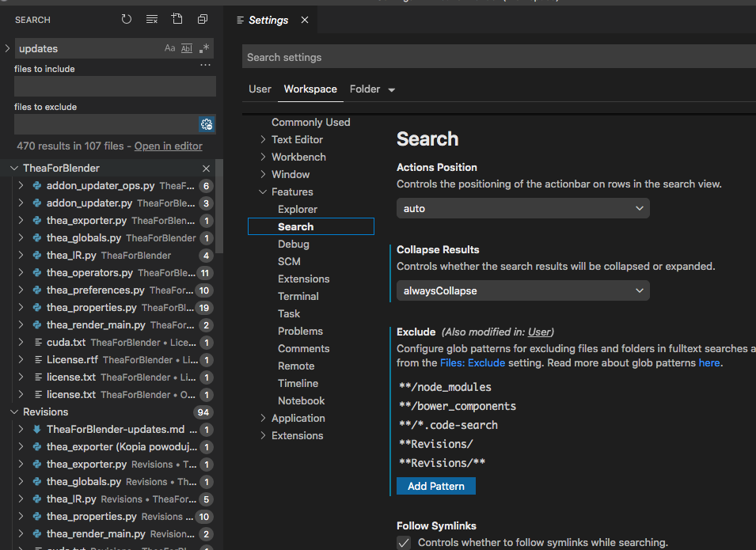Collapse all search results icon
This screenshot has width=756, height=550.
coord(203,19)
